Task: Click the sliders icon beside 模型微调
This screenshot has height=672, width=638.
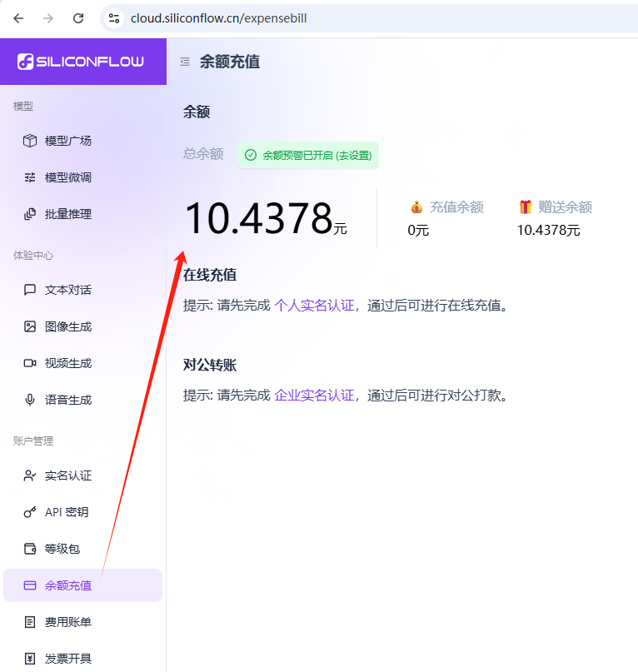Action: [x=30, y=177]
